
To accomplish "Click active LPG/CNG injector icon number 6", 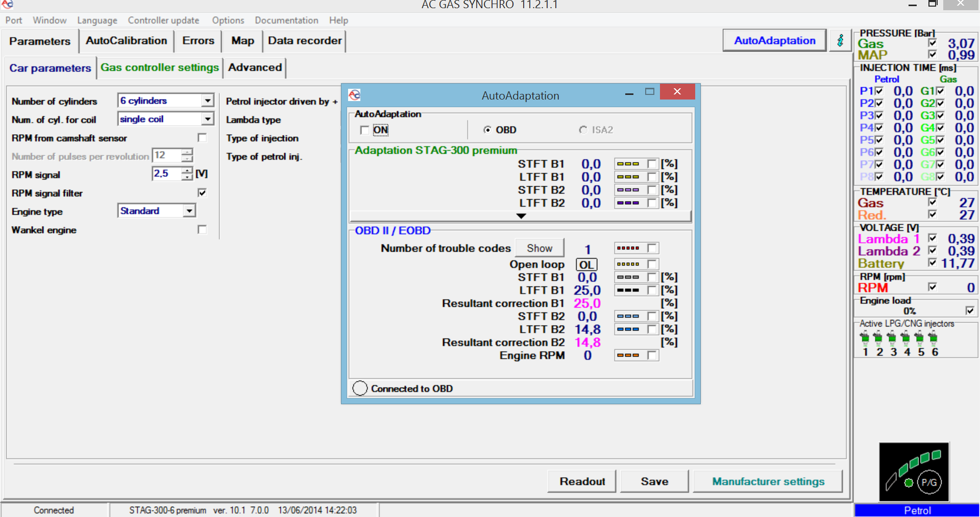I will pyautogui.click(x=933, y=337).
